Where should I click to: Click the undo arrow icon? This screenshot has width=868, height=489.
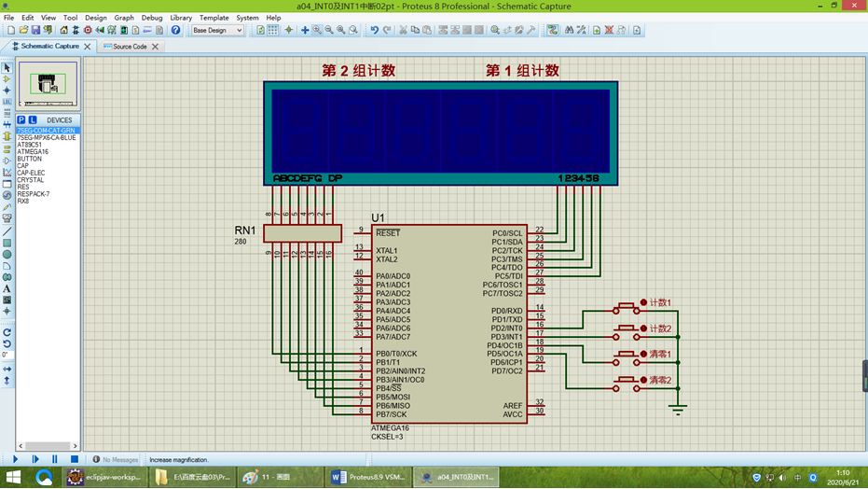(375, 31)
